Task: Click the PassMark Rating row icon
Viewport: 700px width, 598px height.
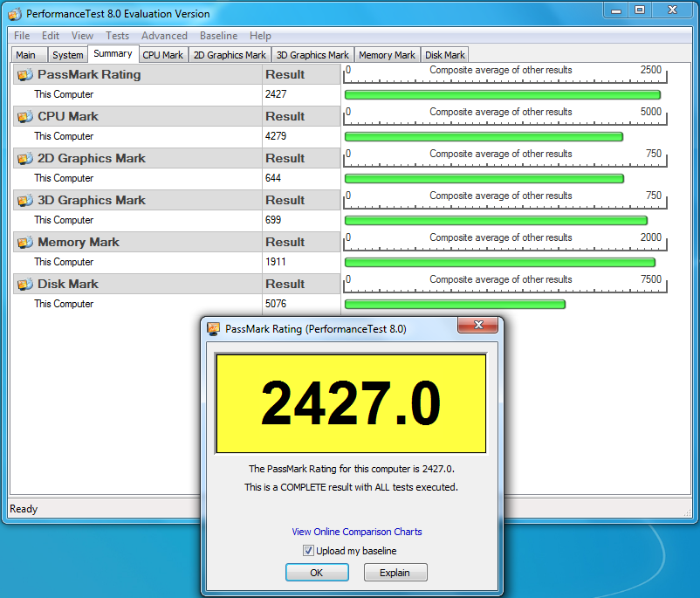Action: click(x=25, y=74)
